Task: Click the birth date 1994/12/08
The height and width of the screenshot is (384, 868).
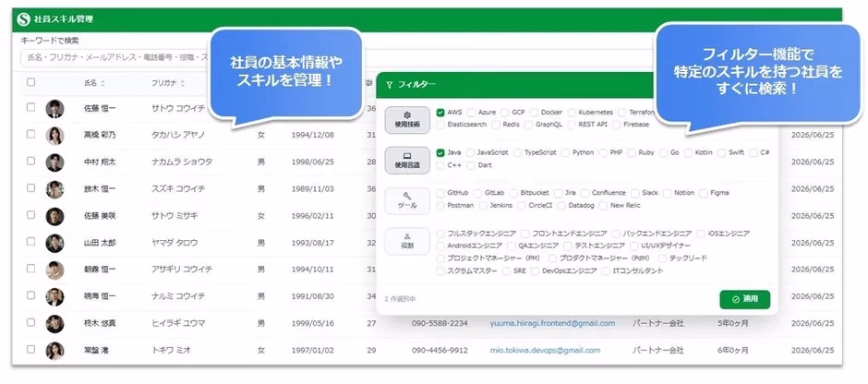Action: point(313,135)
